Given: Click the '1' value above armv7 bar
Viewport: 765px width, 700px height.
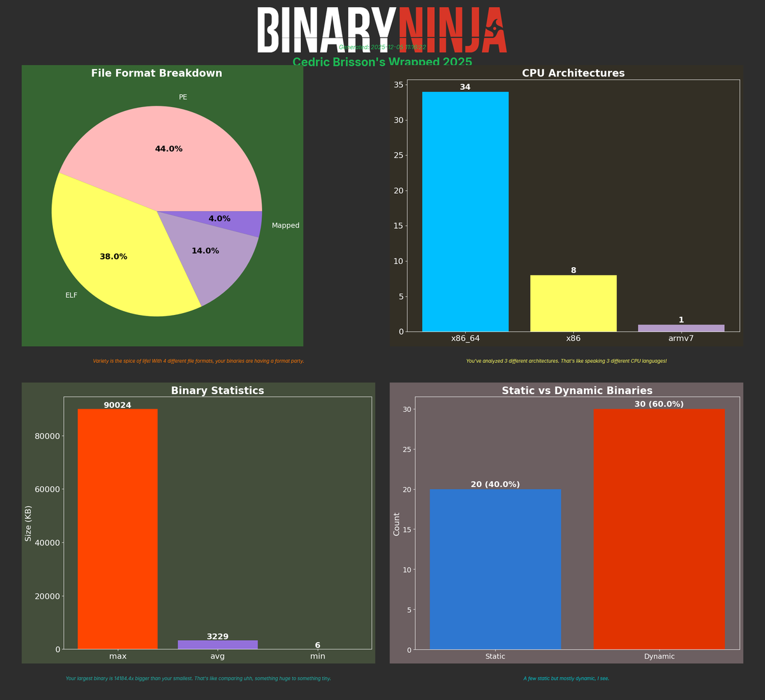Looking at the screenshot, I should pos(681,320).
